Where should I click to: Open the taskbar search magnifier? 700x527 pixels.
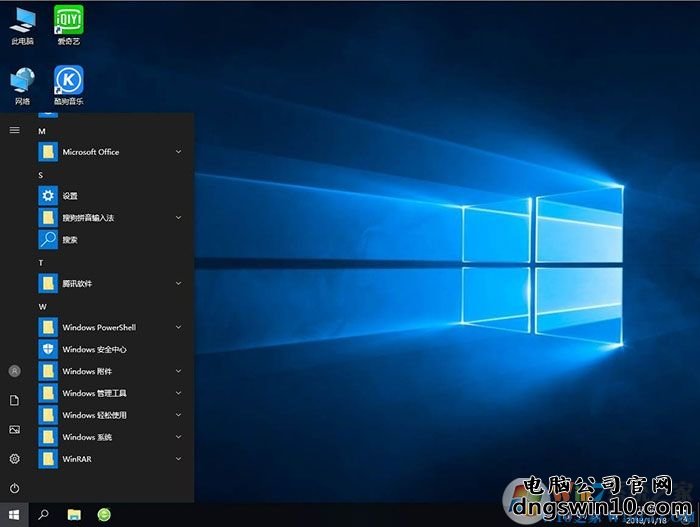pyautogui.click(x=43, y=515)
